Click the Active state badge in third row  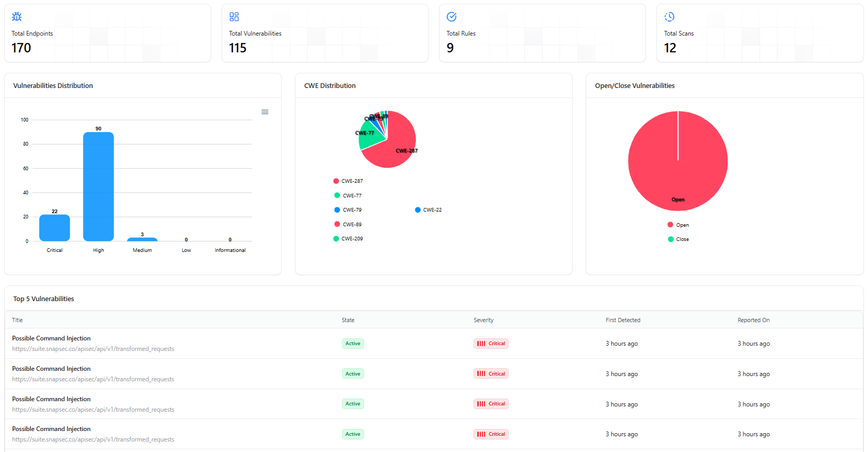click(x=353, y=404)
